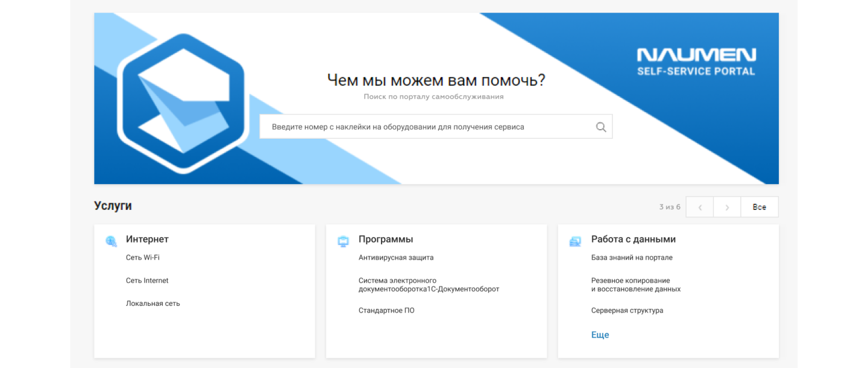Expand more items with Еще link

coord(600,335)
